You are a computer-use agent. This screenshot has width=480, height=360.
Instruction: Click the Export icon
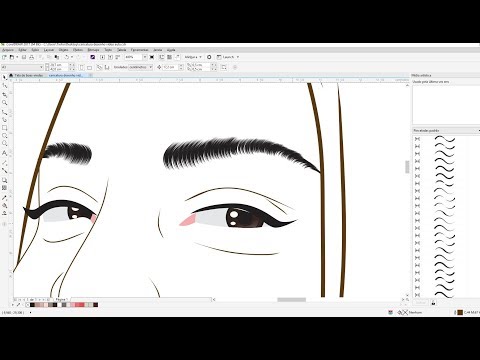[110, 57]
